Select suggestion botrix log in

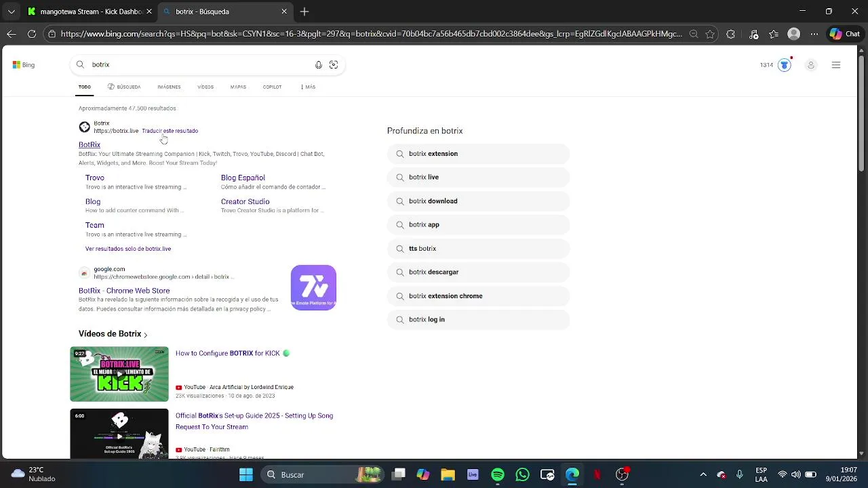[478, 320]
